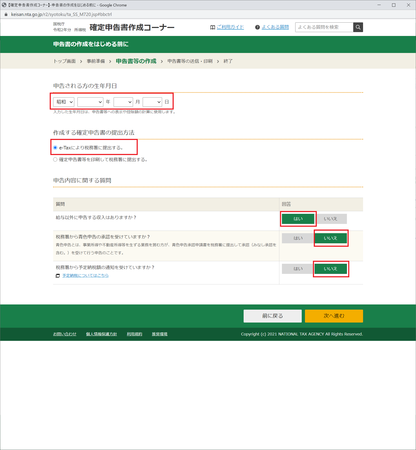Open 利用規約 footer link
Screen dimensions: 416x450
click(134, 334)
